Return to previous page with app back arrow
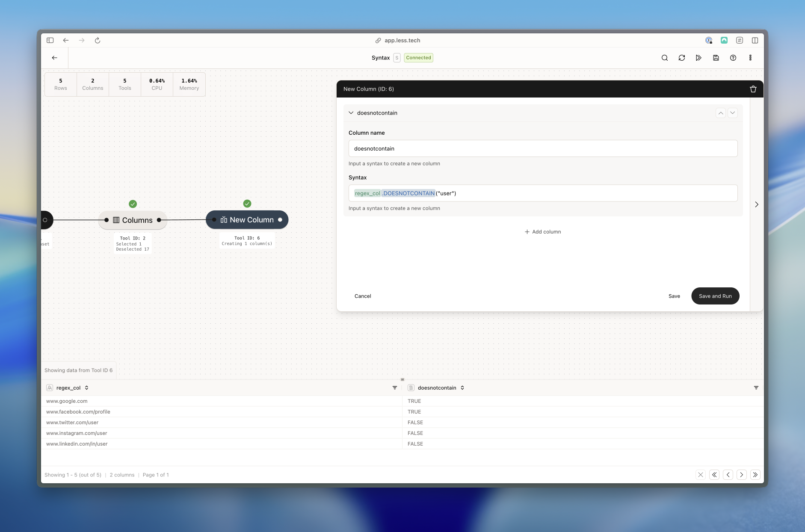Image resolution: width=805 pixels, height=532 pixels. [54, 58]
